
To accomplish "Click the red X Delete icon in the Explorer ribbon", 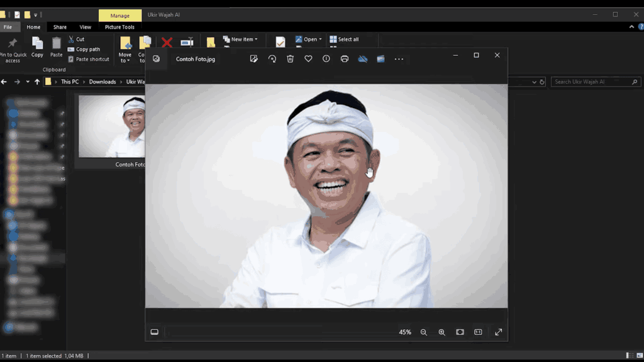I will click(167, 42).
